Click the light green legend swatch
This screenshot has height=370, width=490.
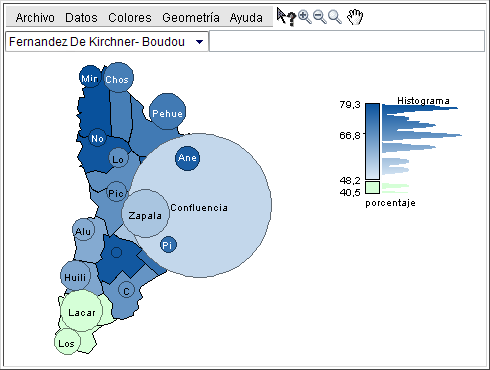[x=372, y=187]
